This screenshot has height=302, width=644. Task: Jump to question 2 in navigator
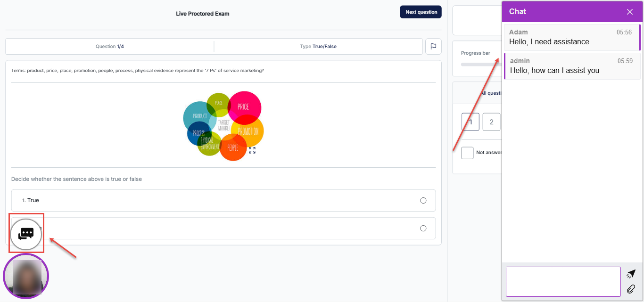(x=491, y=122)
